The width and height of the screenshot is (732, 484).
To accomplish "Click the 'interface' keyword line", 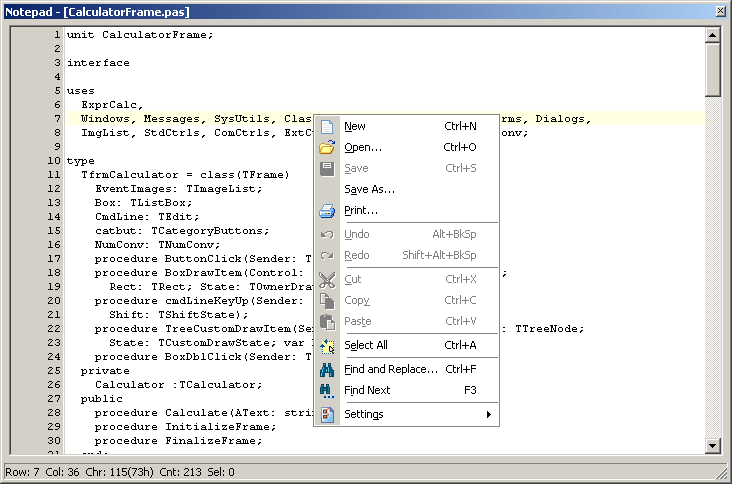I will point(98,63).
